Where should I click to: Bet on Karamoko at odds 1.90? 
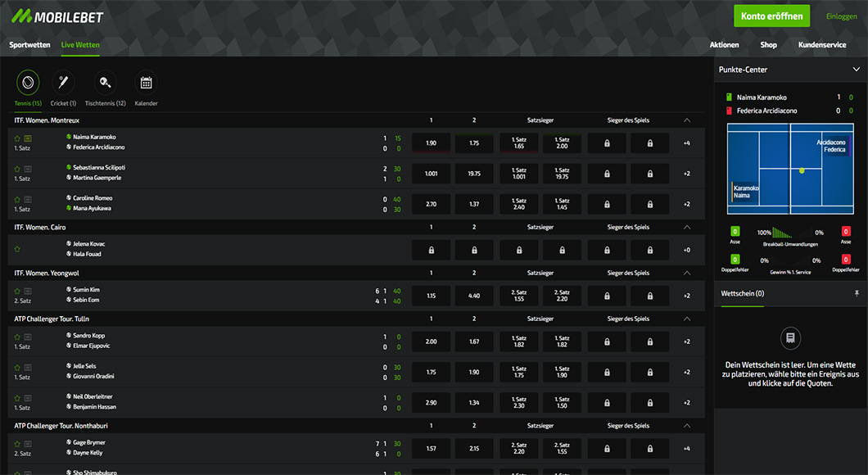[432, 143]
